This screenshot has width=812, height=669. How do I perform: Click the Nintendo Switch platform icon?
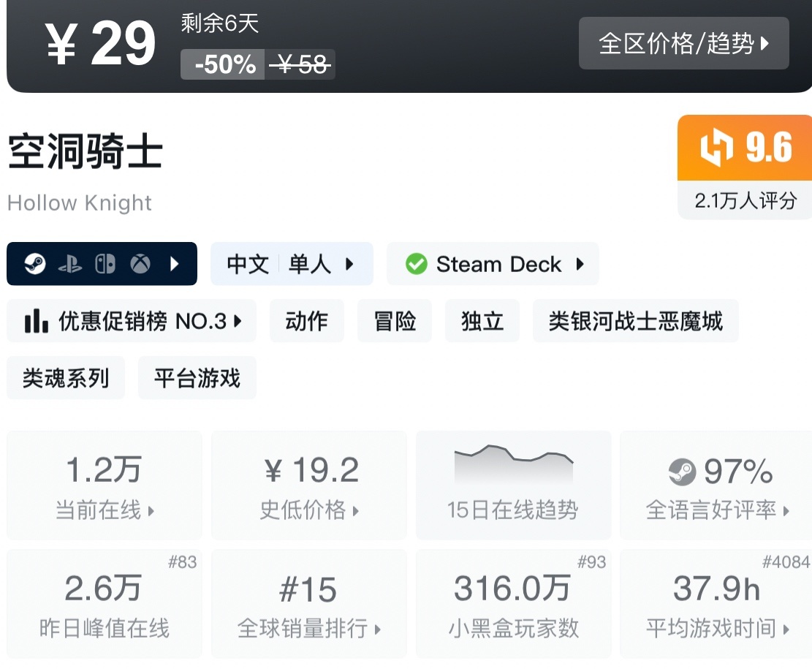pos(105,264)
